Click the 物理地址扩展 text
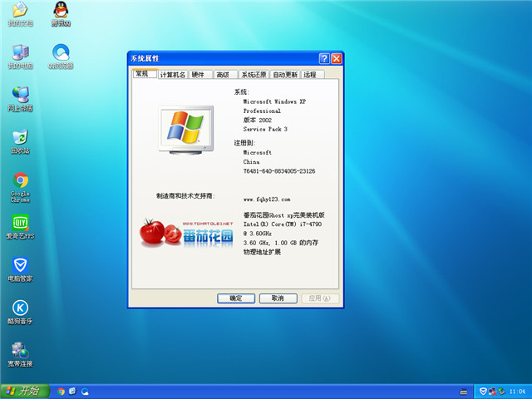Image resolution: width=532 pixels, height=399 pixels. pyautogui.click(x=262, y=252)
